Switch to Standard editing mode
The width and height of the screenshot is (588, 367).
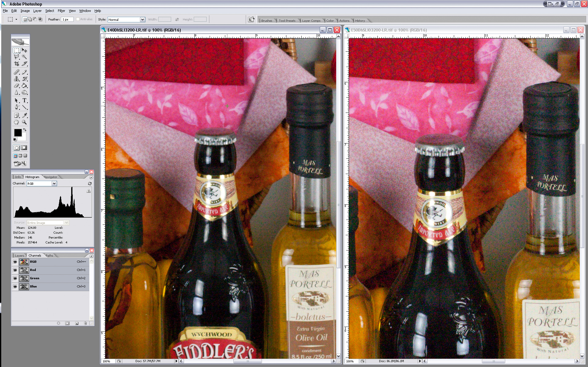click(x=17, y=148)
